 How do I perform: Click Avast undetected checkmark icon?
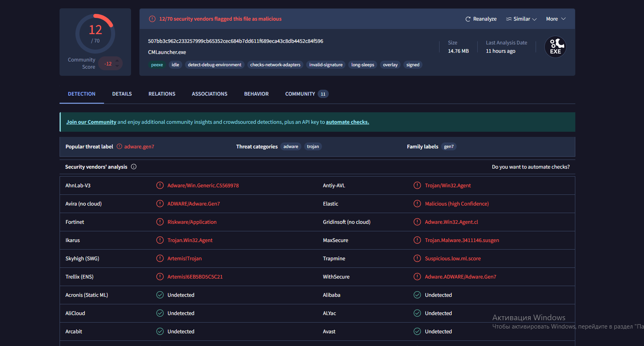417,331
